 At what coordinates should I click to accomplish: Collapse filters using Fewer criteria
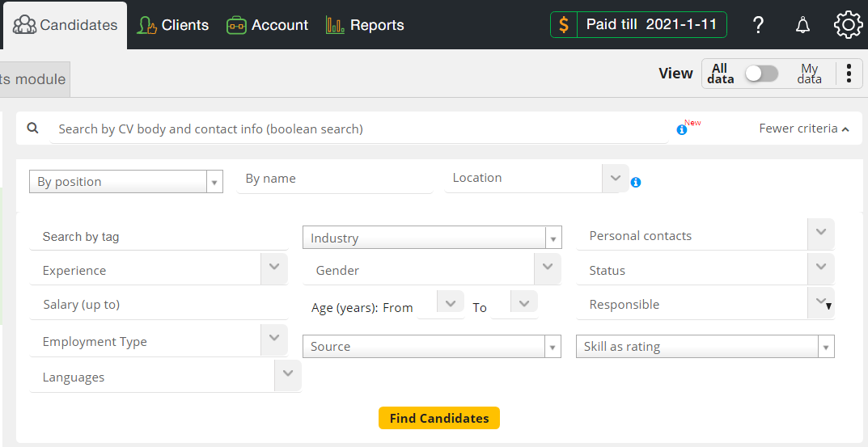tap(803, 129)
